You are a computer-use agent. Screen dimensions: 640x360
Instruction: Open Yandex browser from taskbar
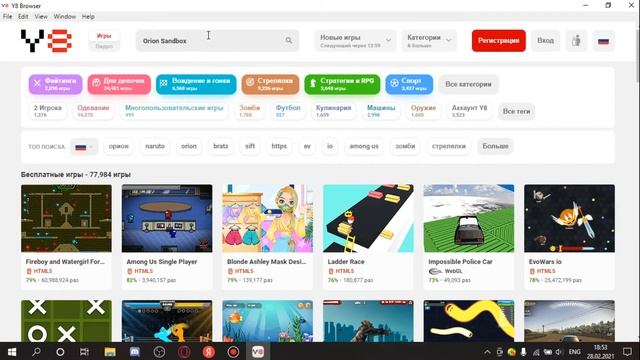(209, 351)
